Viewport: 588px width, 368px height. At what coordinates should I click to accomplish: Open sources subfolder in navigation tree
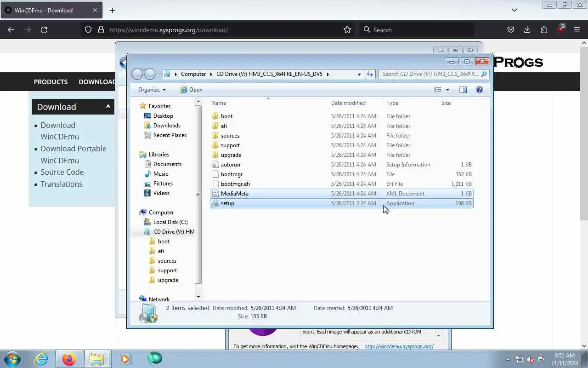pos(167,261)
